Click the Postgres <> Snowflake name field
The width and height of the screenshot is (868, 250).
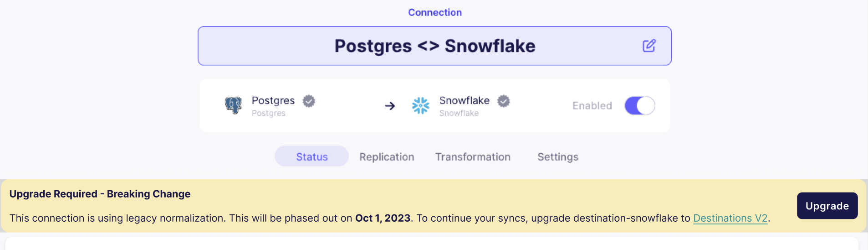pos(434,46)
